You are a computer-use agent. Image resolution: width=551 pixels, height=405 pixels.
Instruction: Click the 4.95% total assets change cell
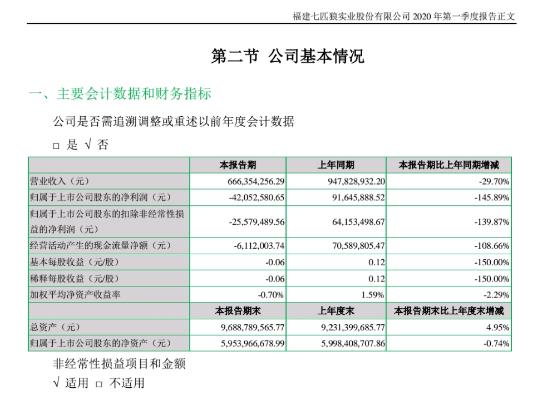point(449,327)
